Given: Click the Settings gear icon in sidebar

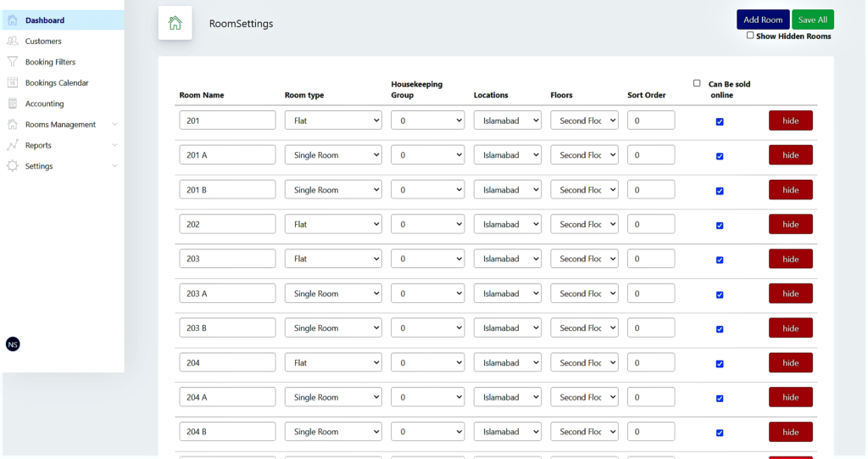Looking at the screenshot, I should point(12,165).
